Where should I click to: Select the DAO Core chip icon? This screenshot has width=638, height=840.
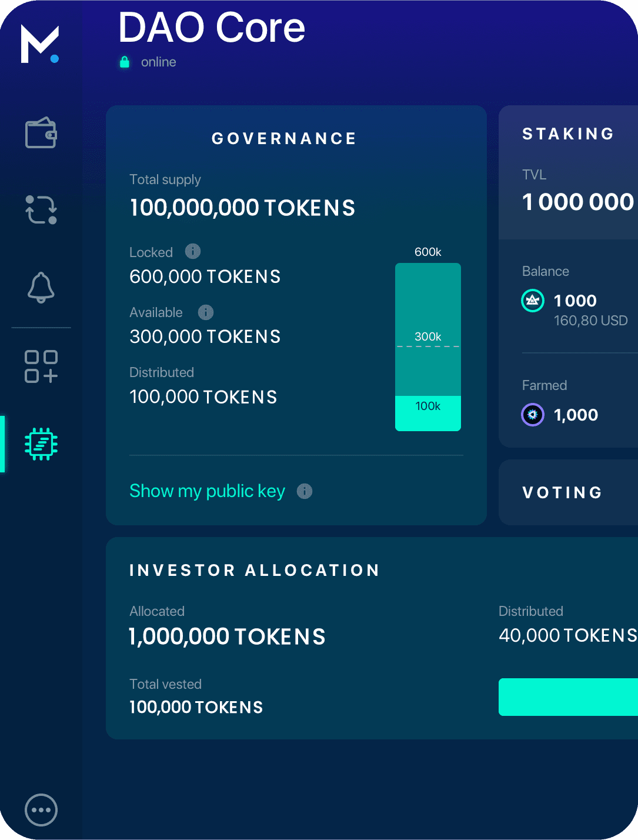[x=41, y=444]
